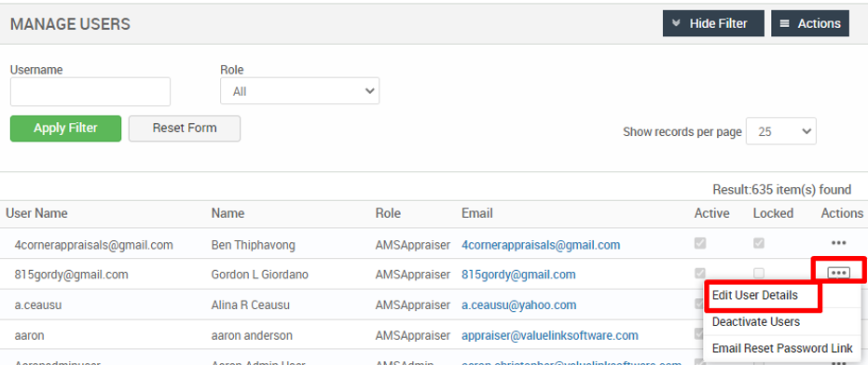Open actions menu for 4cornerappraisals row

tap(838, 243)
